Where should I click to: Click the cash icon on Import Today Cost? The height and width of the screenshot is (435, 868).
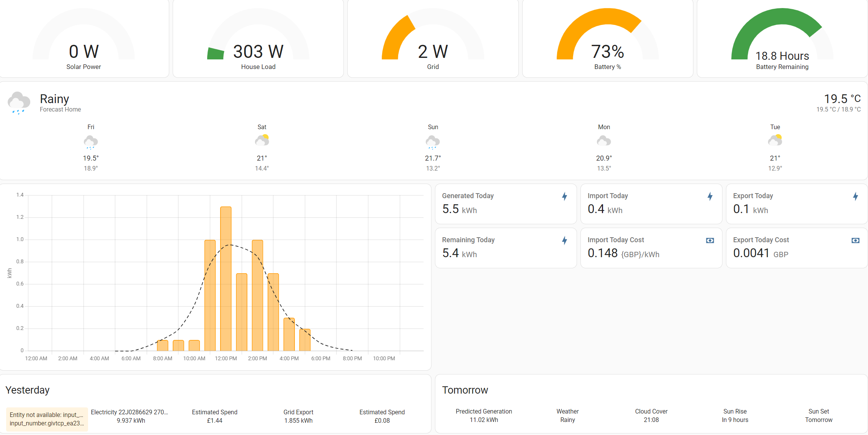coord(710,241)
